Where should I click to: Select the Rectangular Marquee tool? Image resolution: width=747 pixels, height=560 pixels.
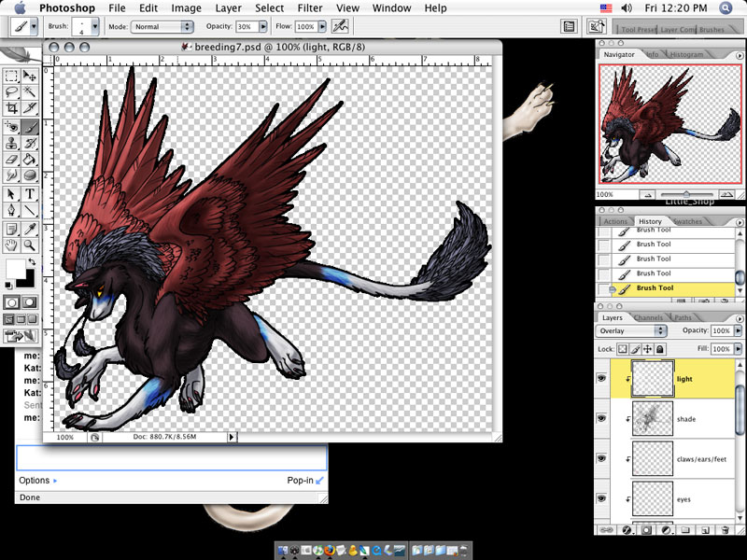tap(11, 77)
